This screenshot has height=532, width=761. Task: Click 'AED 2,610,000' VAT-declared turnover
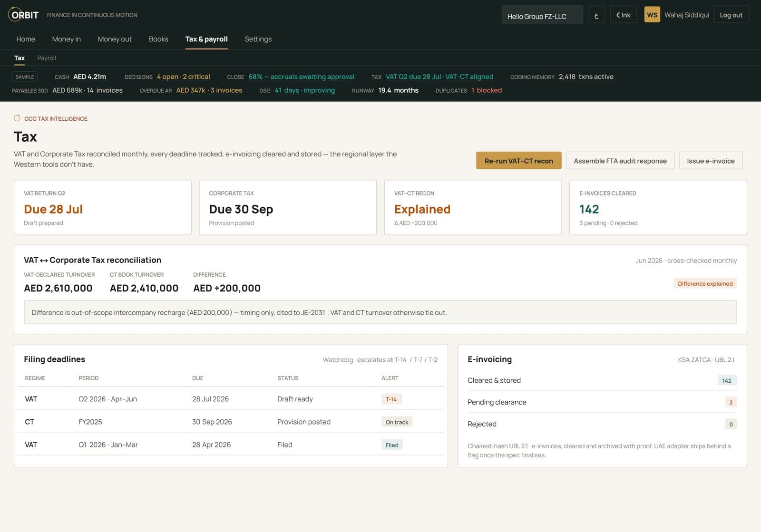click(58, 288)
